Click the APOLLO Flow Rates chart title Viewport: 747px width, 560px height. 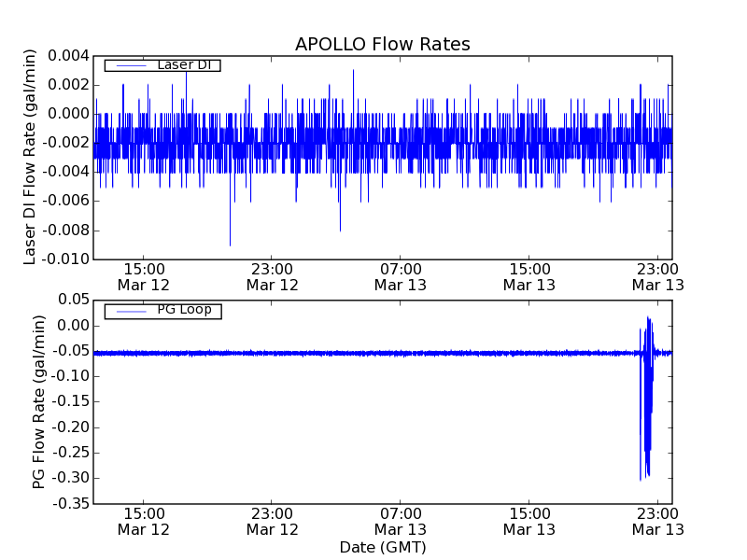pos(382,45)
